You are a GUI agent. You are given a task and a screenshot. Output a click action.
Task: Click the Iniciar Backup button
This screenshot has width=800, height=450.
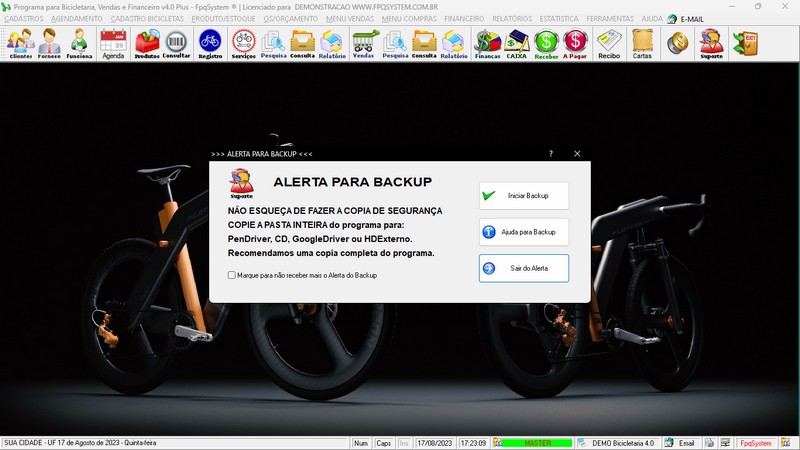pyautogui.click(x=524, y=195)
